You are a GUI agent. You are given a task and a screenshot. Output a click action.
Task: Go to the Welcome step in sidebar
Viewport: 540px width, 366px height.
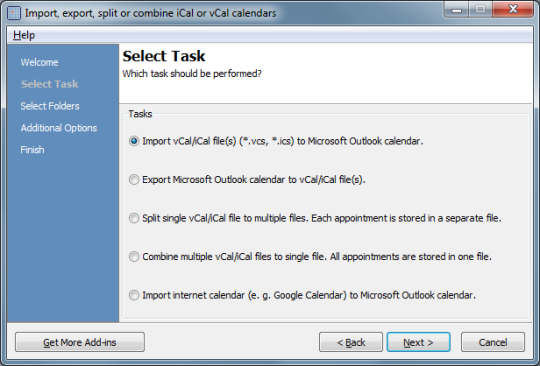[x=39, y=62]
